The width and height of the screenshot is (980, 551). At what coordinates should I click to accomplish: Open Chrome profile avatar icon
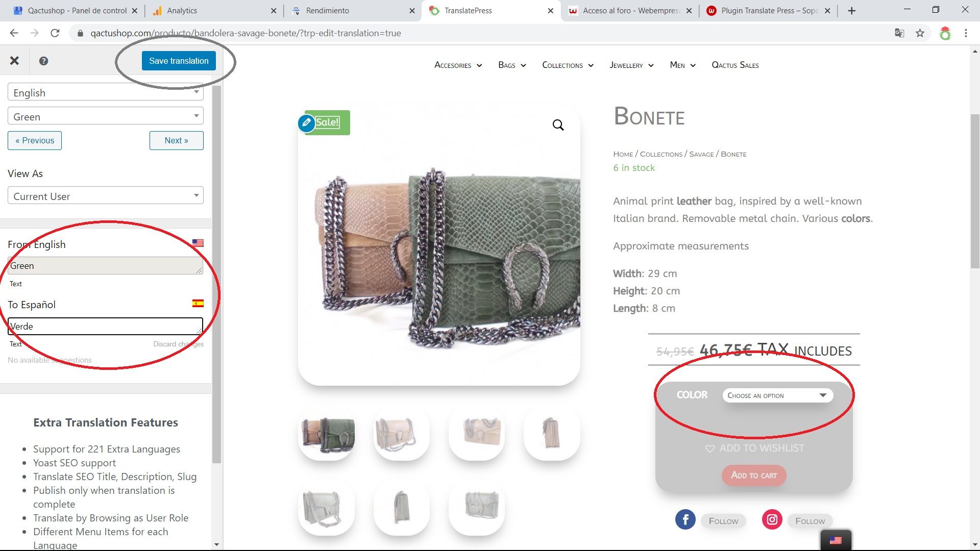click(945, 33)
